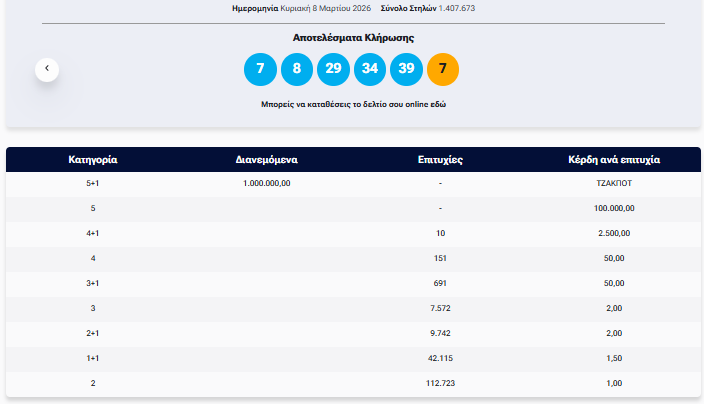Click the 5+1 category row label
Viewport: 704px width, 404px height.
point(93,184)
